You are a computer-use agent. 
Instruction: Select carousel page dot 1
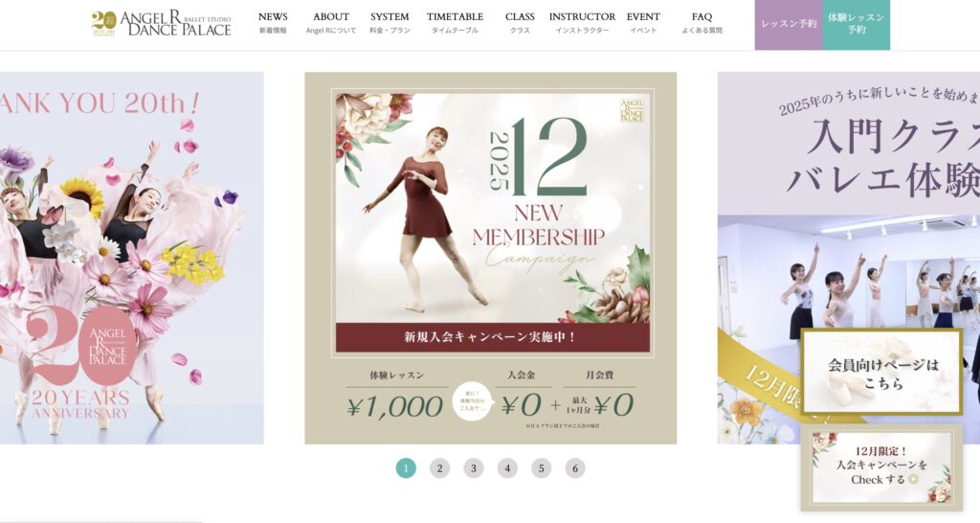point(406,468)
